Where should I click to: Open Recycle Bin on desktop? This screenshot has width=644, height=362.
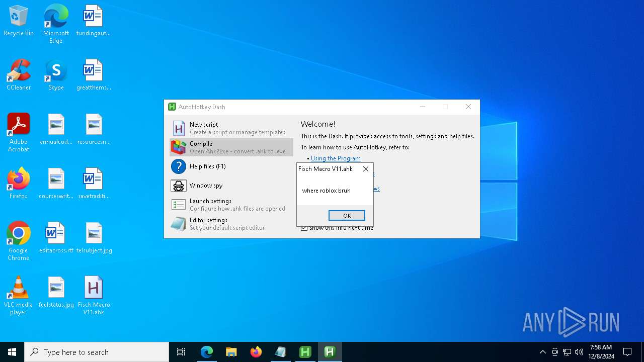[19, 21]
